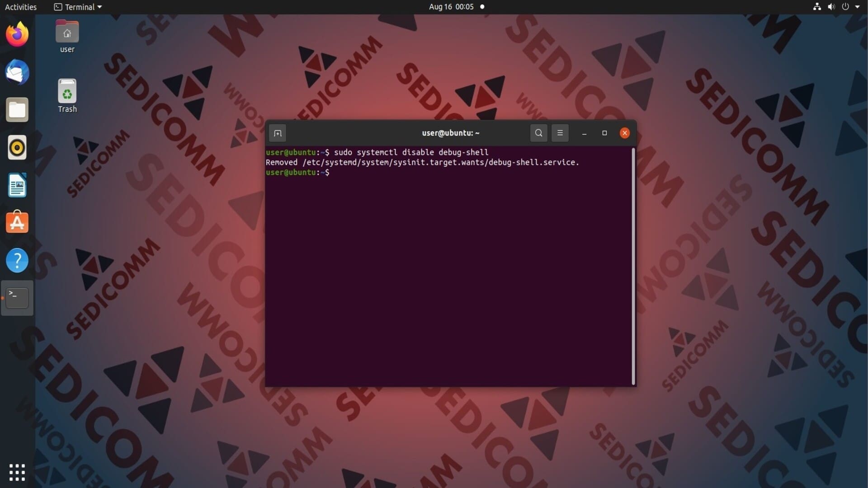The height and width of the screenshot is (488, 868).
Task: Open the user home folder on desktop
Action: point(67,37)
